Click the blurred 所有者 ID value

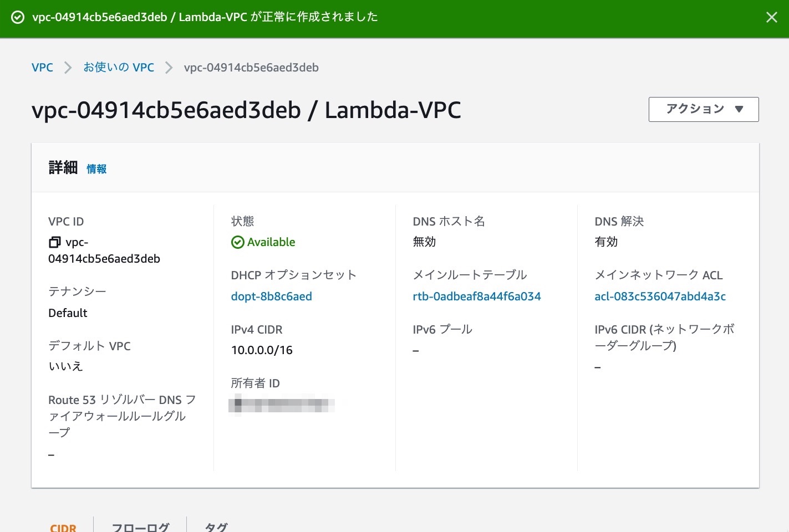click(282, 404)
